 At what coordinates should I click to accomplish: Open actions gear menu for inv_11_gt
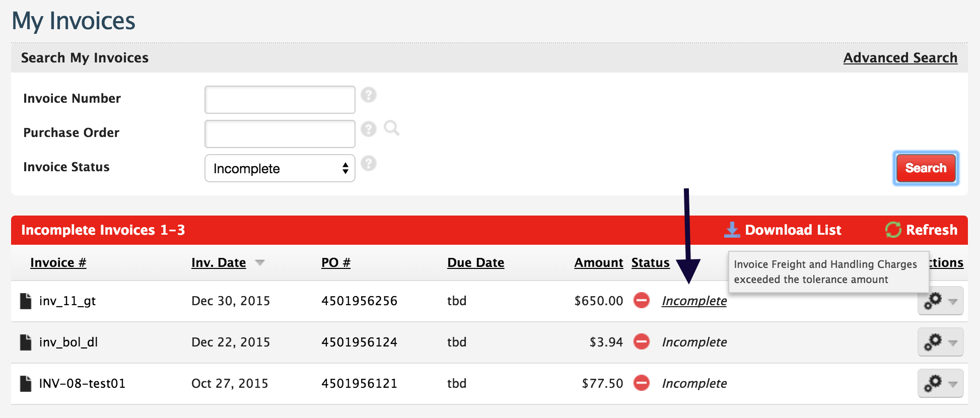[940, 301]
